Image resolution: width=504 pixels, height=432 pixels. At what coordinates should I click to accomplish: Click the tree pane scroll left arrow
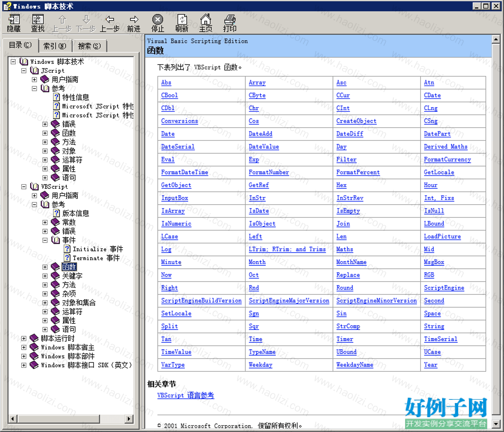click(13, 419)
